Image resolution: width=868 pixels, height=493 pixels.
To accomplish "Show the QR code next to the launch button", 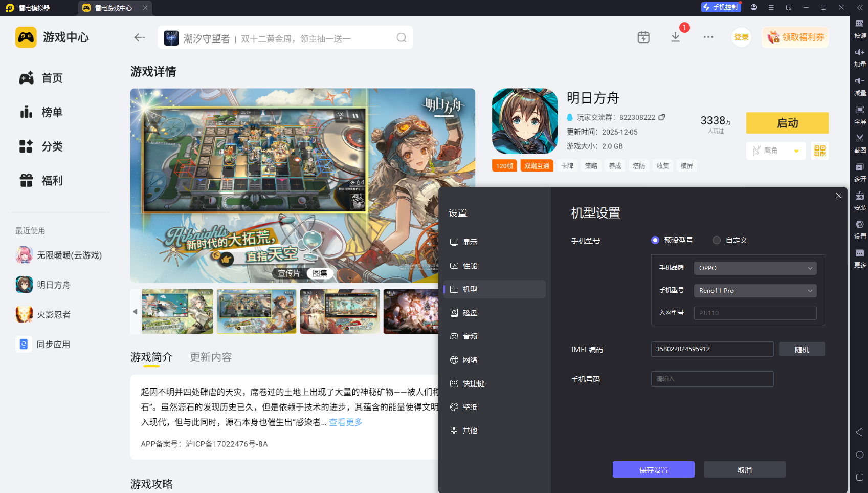I will point(819,151).
